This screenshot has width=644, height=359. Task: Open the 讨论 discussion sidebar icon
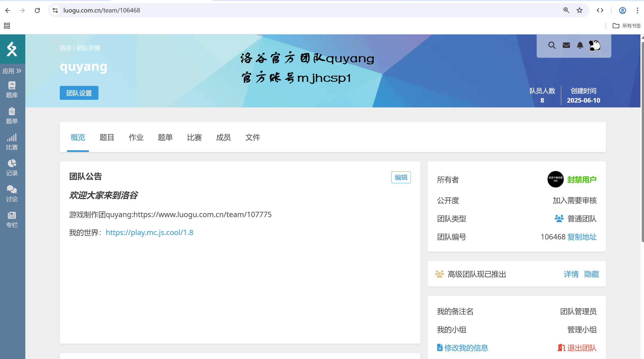point(12,194)
